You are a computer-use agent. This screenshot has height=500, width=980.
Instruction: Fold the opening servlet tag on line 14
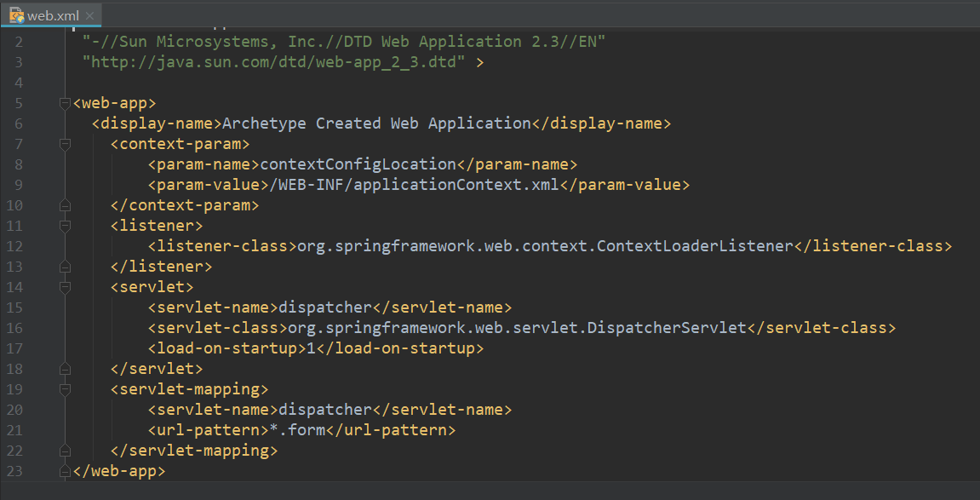(64, 287)
